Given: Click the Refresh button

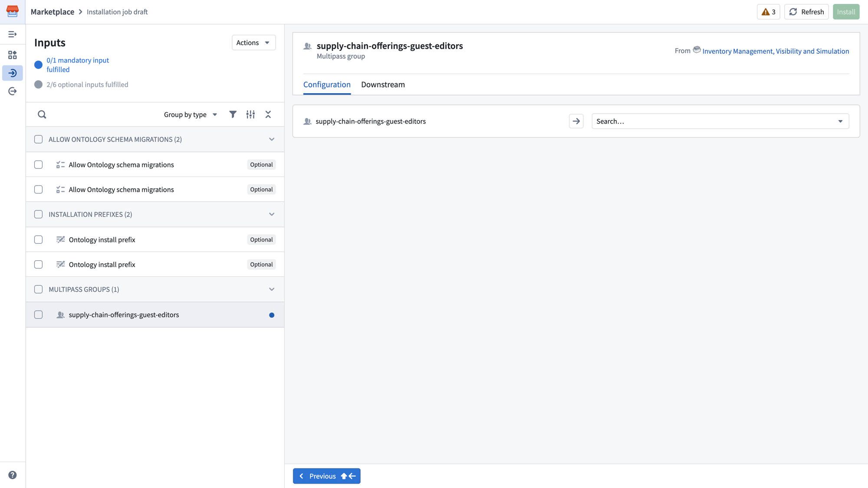Looking at the screenshot, I should pyautogui.click(x=806, y=12).
